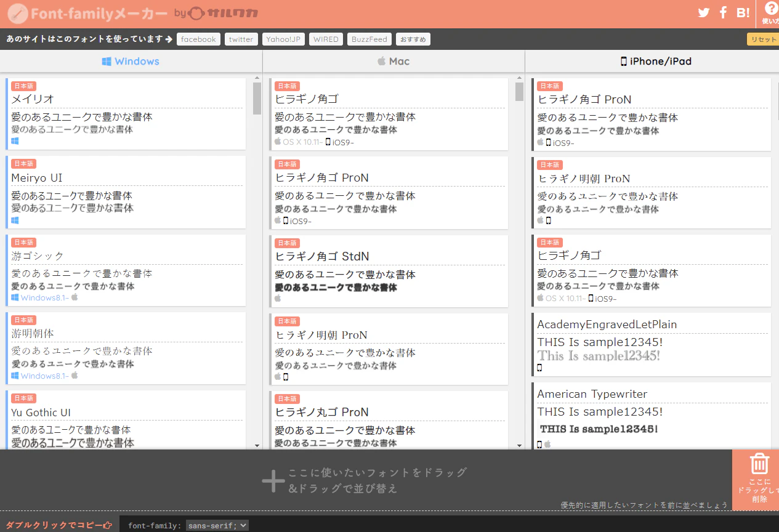779x532 pixels.
Task: Click the Apple icon under American Typewriter
Action: [547, 444]
